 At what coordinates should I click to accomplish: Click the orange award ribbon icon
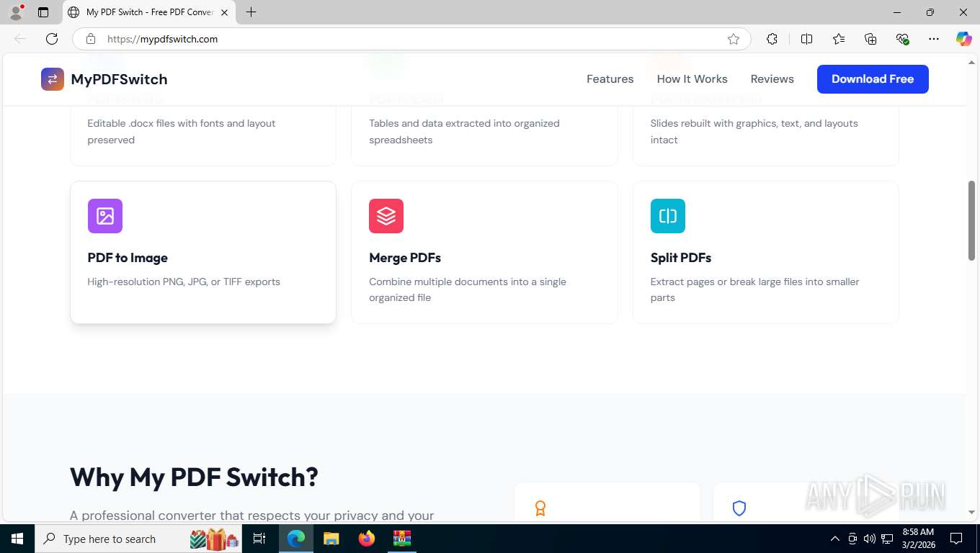540,508
